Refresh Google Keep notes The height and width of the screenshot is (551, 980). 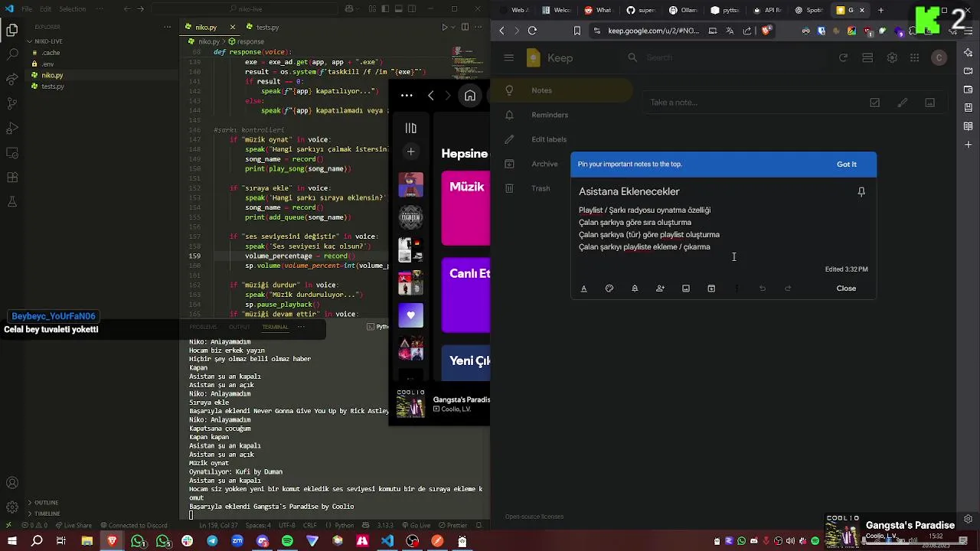pyautogui.click(x=843, y=57)
